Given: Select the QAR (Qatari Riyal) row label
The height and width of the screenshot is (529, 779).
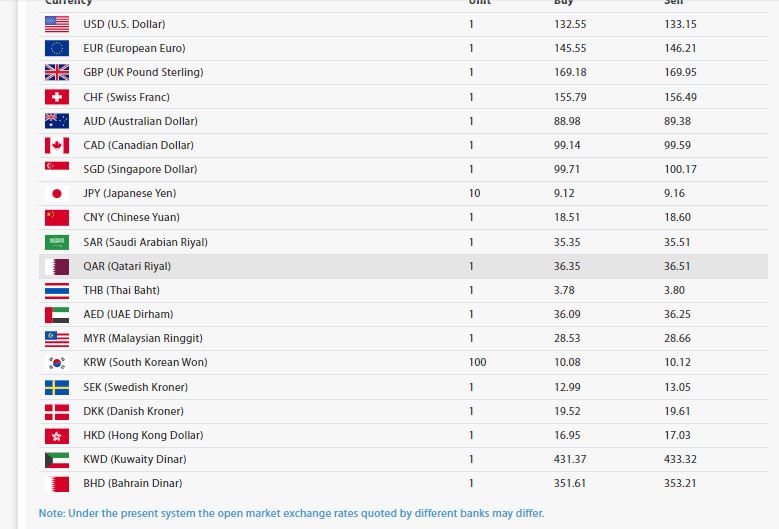Looking at the screenshot, I should pyautogui.click(x=127, y=266).
